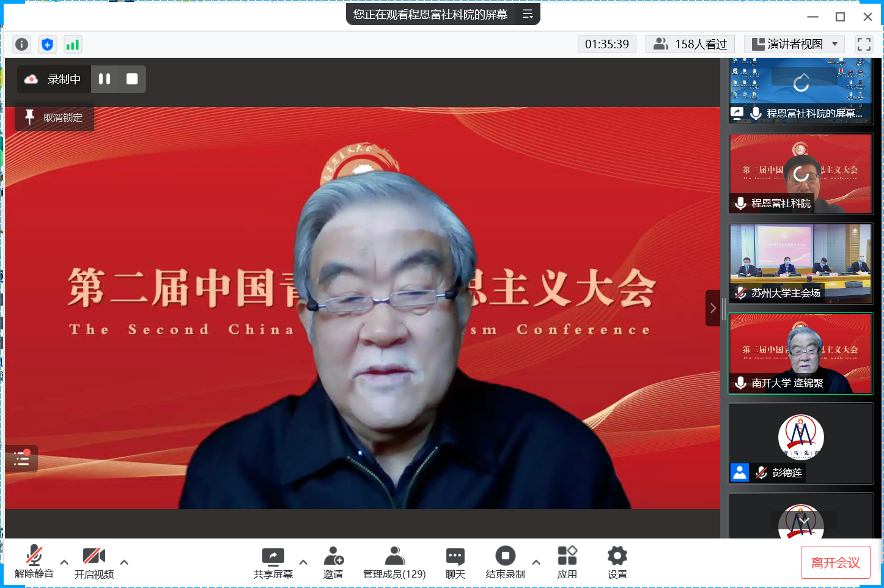Viewport: 884px width, 588px height.
Task: Click the leave meeting button
Action: [x=835, y=562]
